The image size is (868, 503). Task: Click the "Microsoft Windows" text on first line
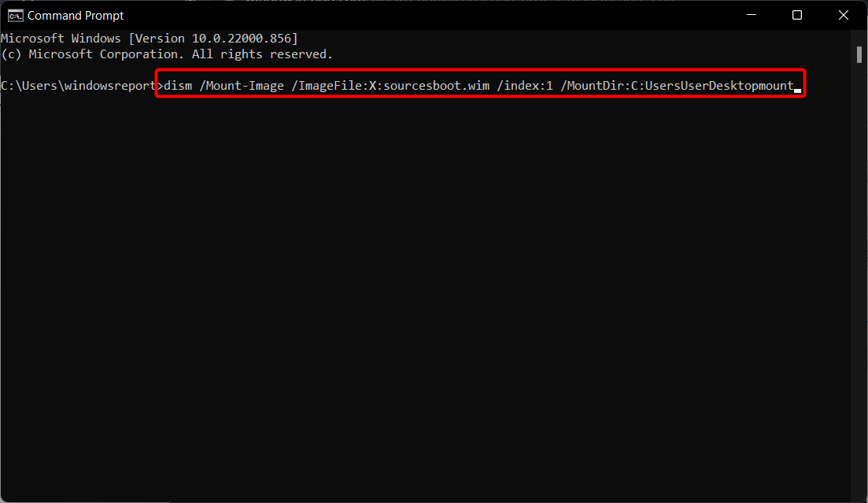[x=61, y=39]
